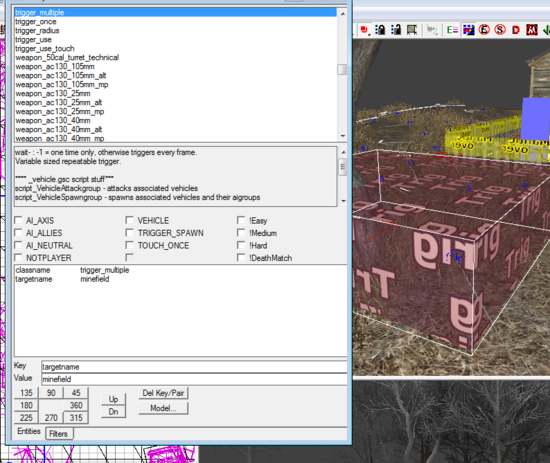Set angle with the 315 button
This screenshot has width=550, height=463.
[76, 418]
